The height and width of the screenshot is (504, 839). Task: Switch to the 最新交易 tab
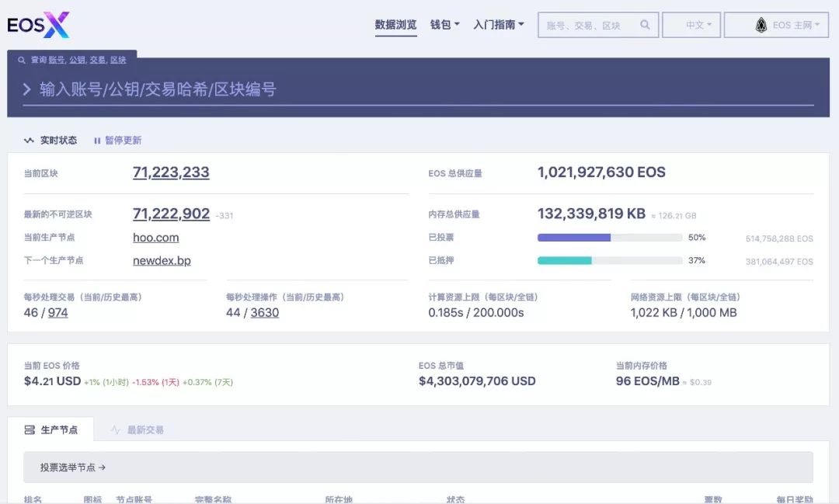(137, 429)
